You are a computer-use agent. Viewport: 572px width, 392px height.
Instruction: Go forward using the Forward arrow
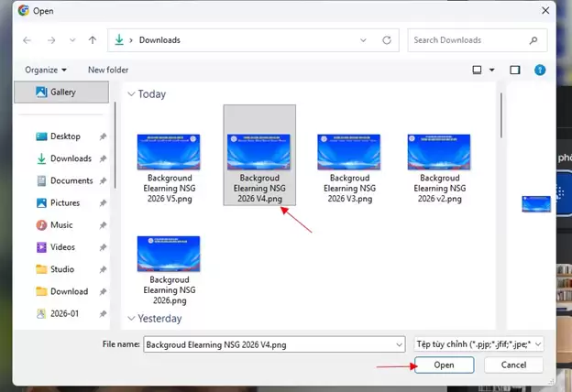51,40
